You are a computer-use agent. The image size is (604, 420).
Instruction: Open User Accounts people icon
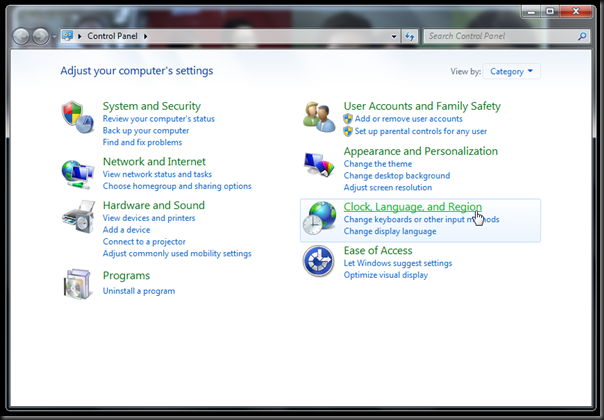[x=319, y=117]
